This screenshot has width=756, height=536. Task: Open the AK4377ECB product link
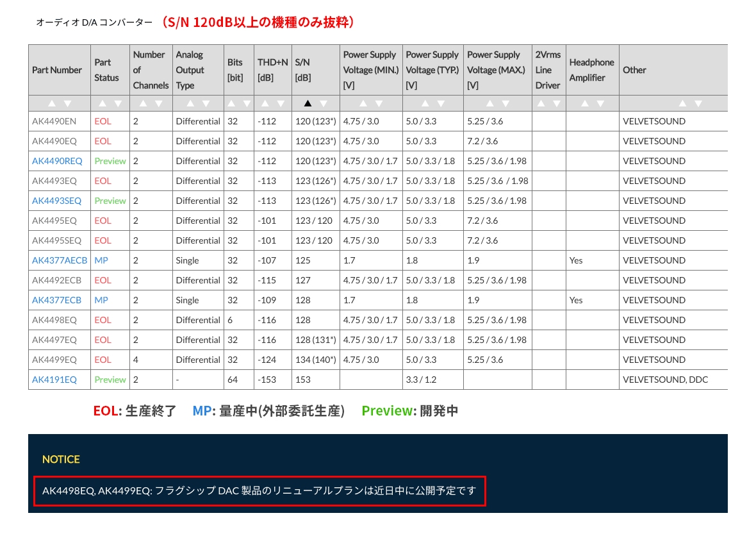click(57, 300)
